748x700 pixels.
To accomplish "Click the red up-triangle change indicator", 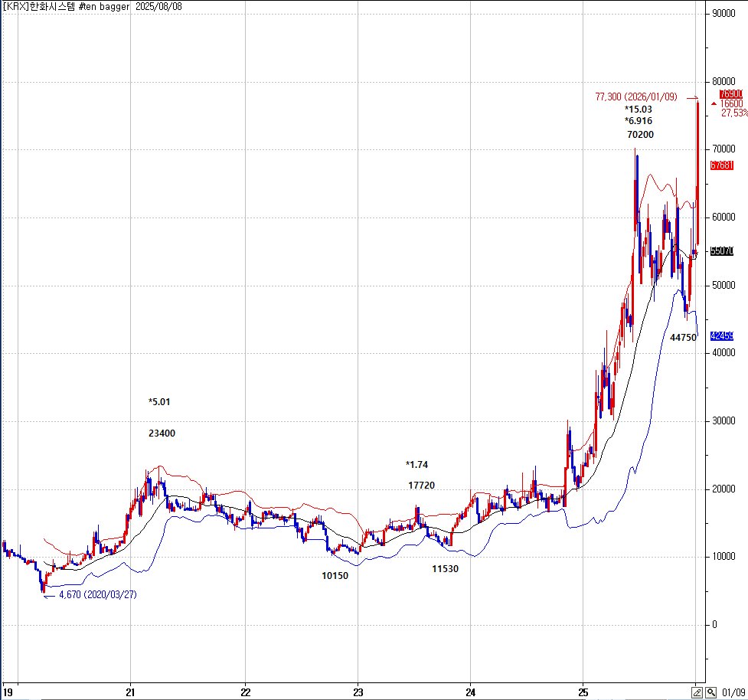I will (x=714, y=103).
